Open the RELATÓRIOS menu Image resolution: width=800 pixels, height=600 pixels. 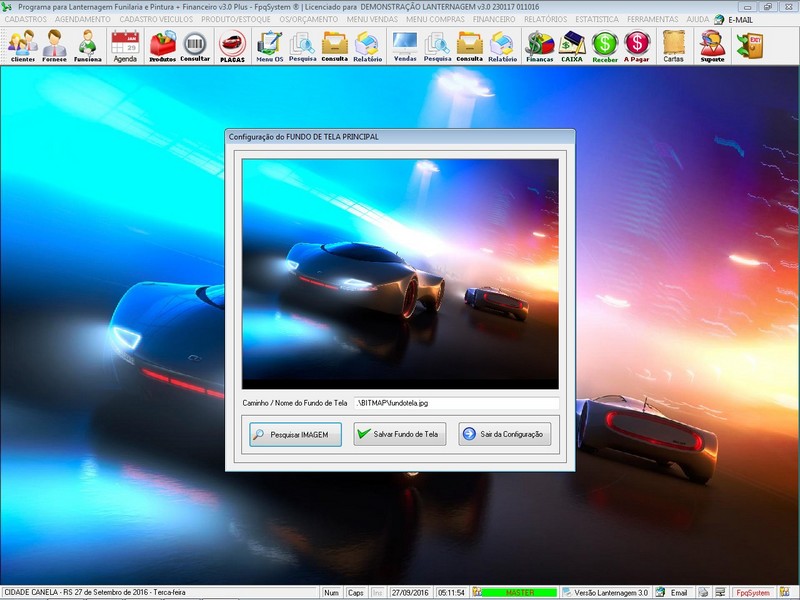pyautogui.click(x=547, y=19)
